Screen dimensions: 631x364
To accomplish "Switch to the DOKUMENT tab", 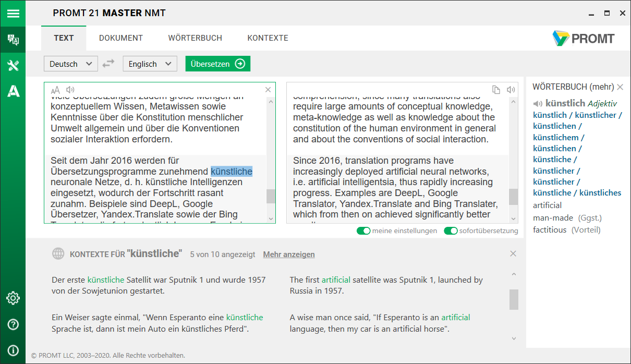I will tap(121, 38).
